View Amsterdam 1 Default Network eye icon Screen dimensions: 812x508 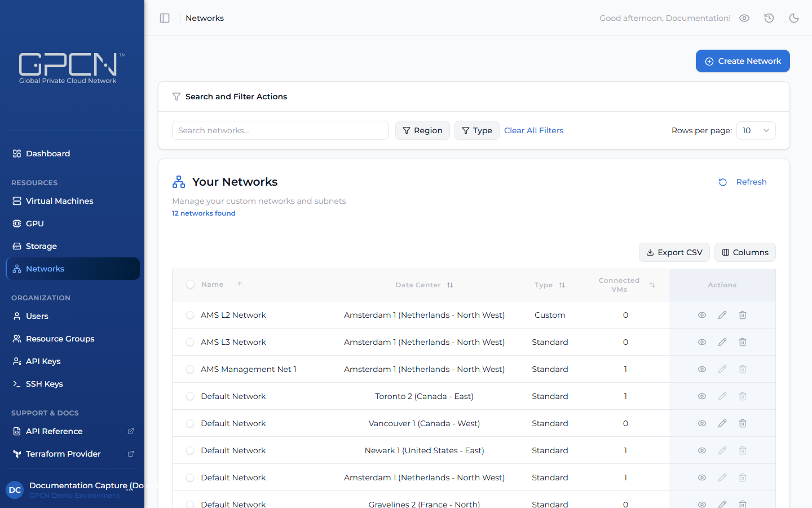pyautogui.click(x=702, y=478)
